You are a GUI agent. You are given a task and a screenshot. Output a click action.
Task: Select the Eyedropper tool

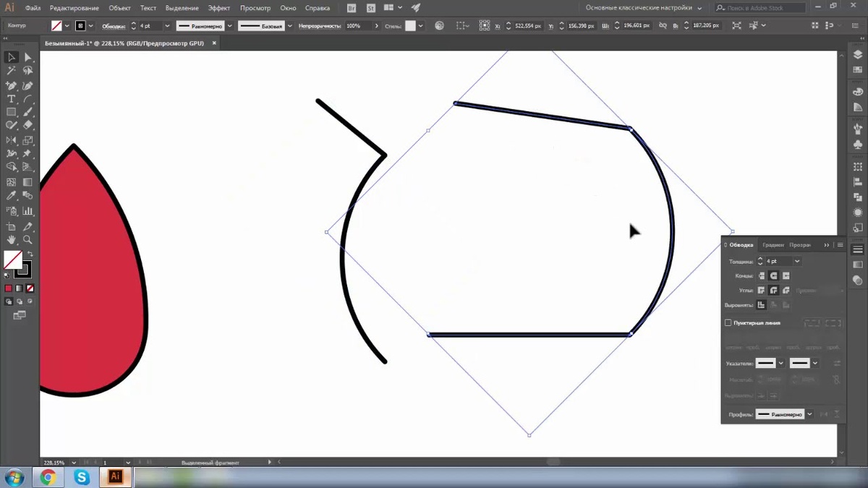[12, 196]
